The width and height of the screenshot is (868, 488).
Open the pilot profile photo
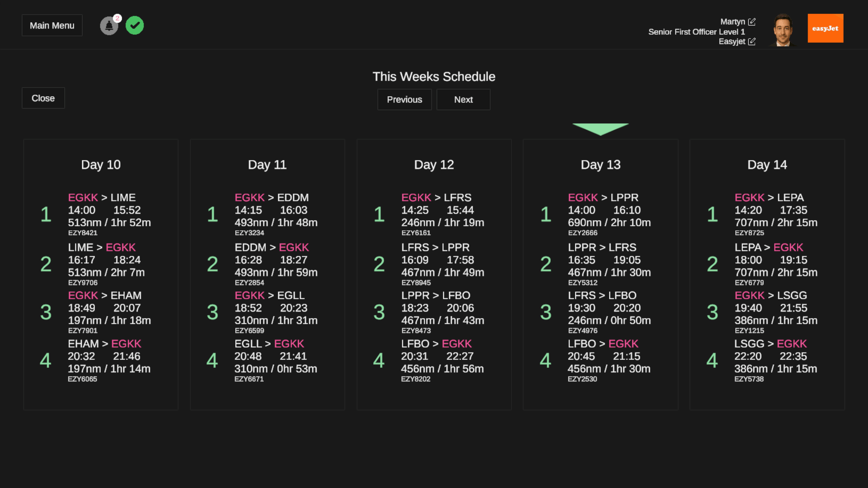pos(783,30)
